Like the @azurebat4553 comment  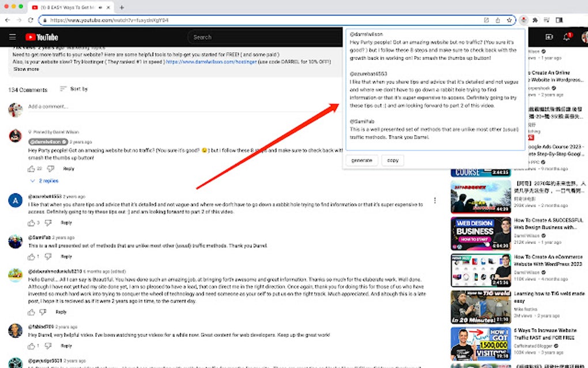pyautogui.click(x=31, y=223)
